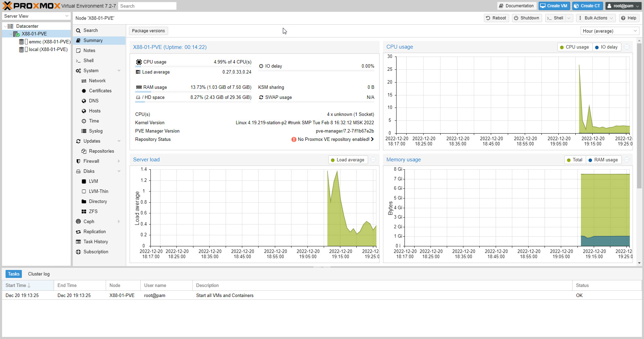Open the Notes section

click(x=99, y=51)
